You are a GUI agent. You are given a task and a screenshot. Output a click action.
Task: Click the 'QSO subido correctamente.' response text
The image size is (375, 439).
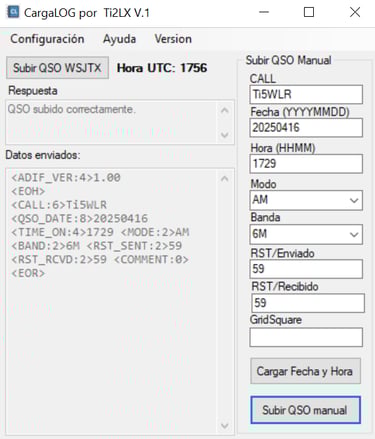point(72,109)
